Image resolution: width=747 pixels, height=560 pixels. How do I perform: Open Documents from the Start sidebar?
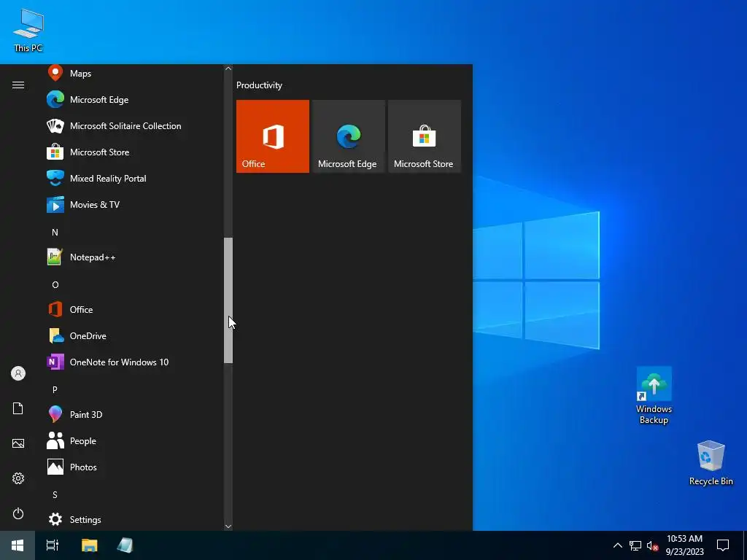coord(18,408)
